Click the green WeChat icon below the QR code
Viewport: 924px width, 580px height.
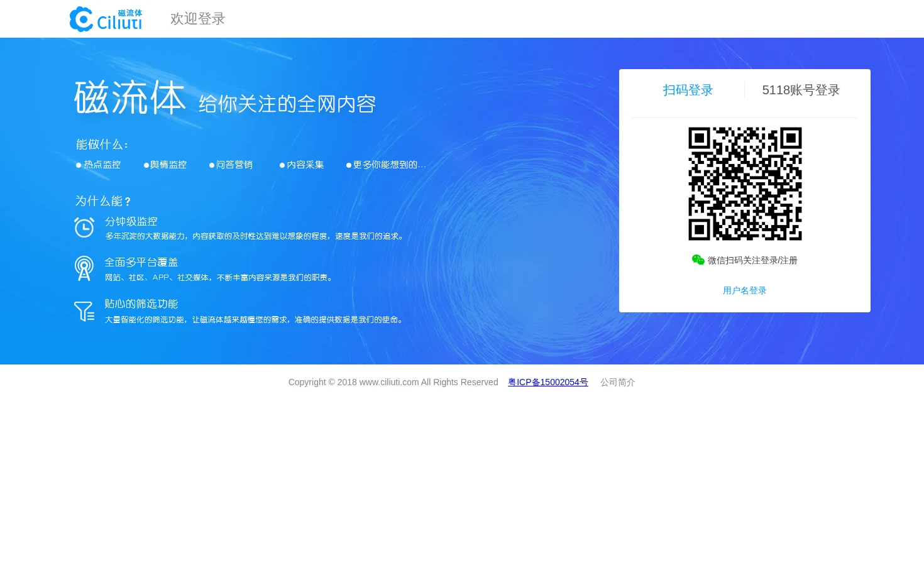[698, 260]
